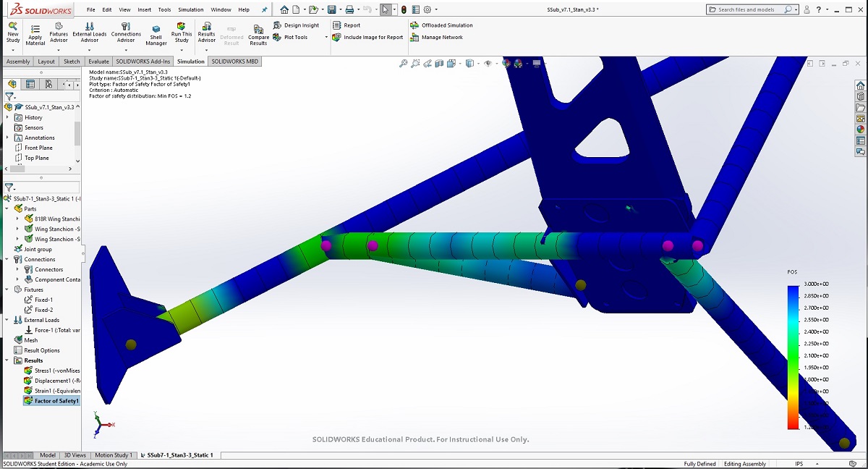
Task: Click the Search files and models field
Action: pyautogui.click(x=752, y=9)
